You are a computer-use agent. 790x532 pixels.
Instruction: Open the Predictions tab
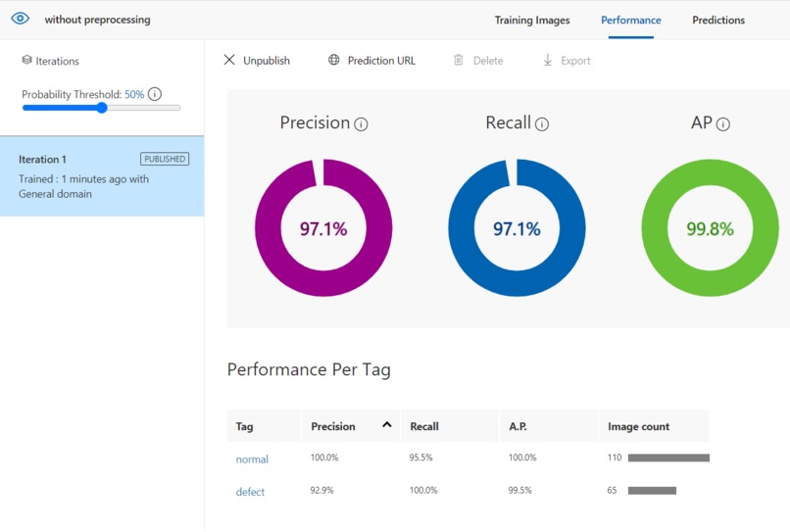click(x=717, y=21)
